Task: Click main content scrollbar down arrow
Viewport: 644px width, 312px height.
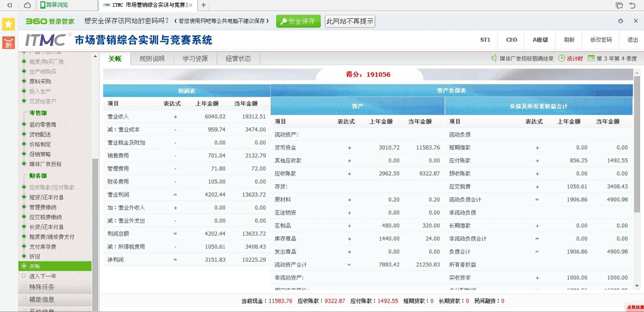Action: click(637, 286)
